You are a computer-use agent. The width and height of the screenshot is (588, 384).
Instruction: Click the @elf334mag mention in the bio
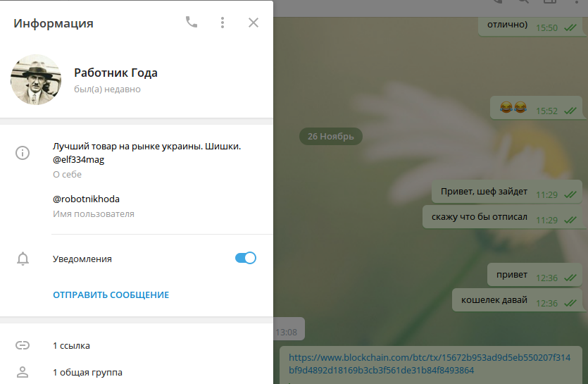click(x=78, y=160)
